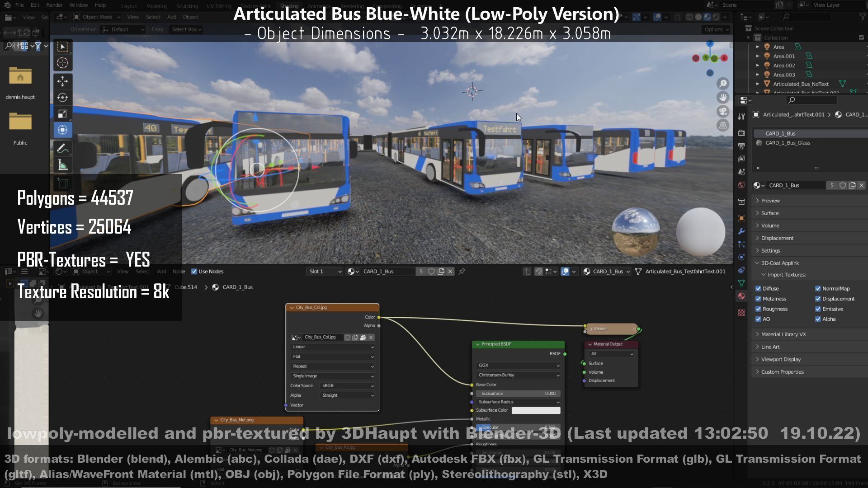Open the Material properties tab icon

[741, 296]
